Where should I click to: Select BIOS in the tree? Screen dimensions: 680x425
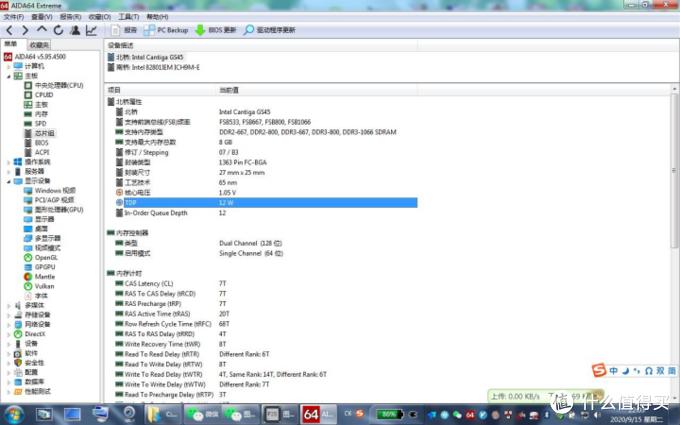[36, 143]
